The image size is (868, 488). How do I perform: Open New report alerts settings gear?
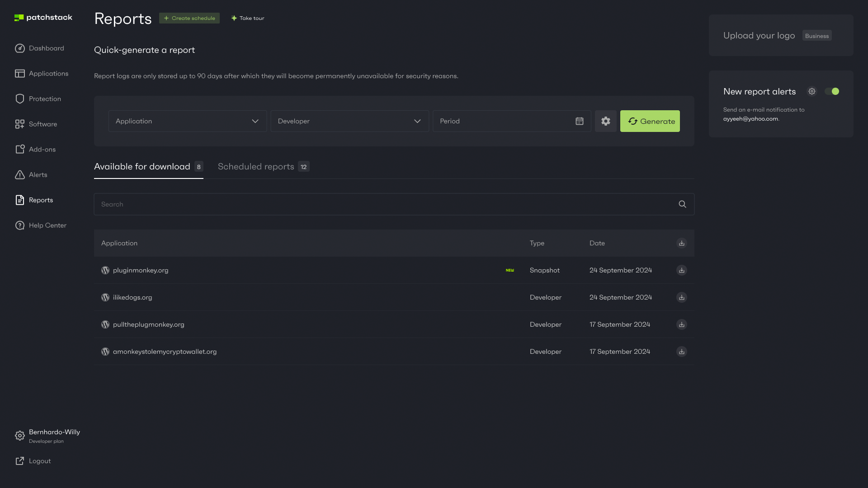812,91
